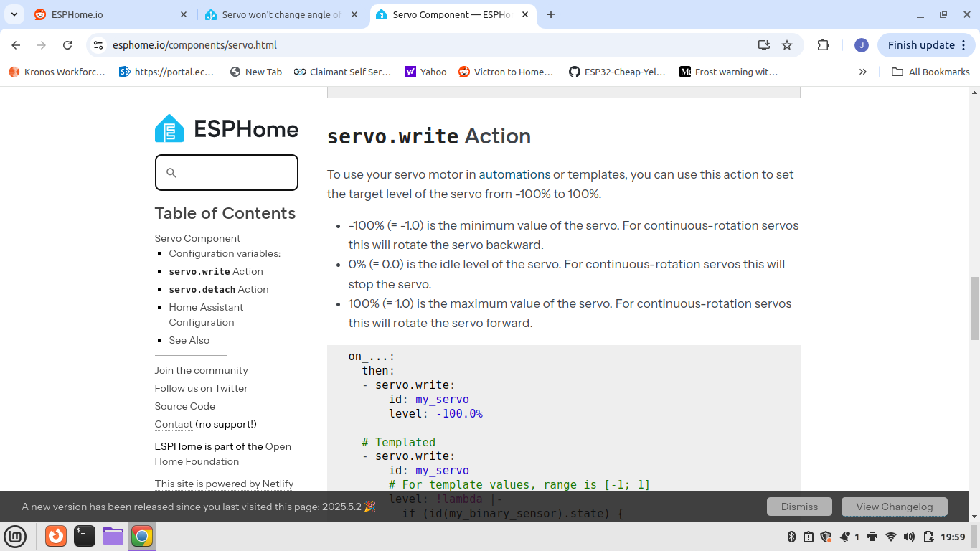Image resolution: width=980 pixels, height=551 pixels.
Task: Open the Source Code link
Action: coord(185,406)
